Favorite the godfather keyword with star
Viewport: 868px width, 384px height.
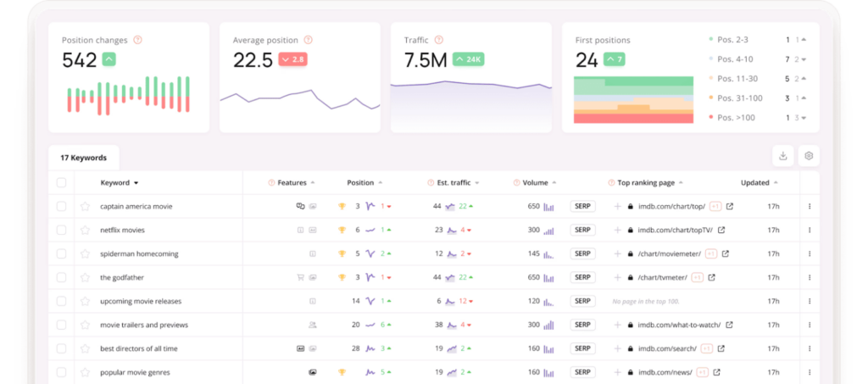click(85, 277)
